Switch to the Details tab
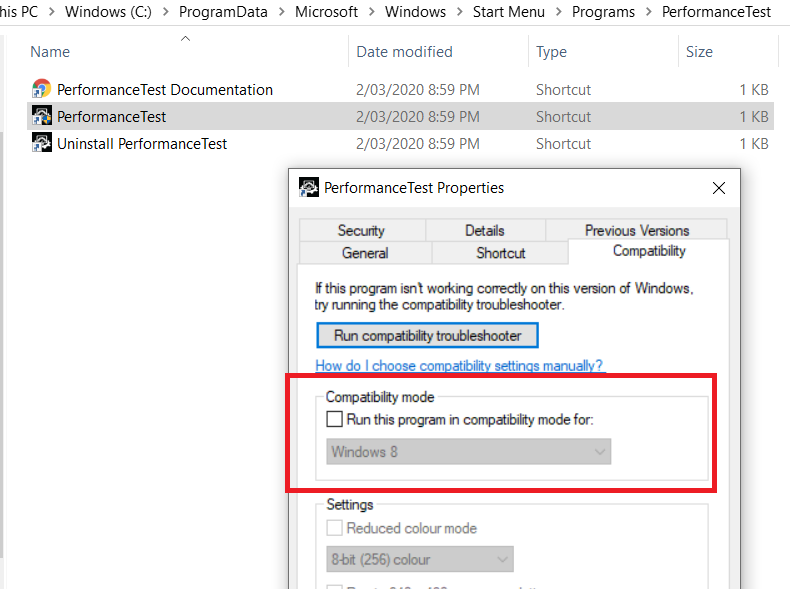The width and height of the screenshot is (790, 589). click(485, 230)
